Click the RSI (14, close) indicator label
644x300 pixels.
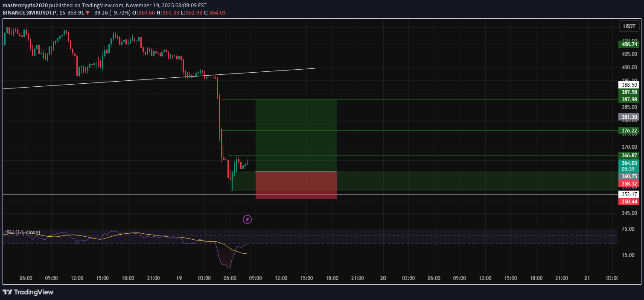(x=22, y=232)
